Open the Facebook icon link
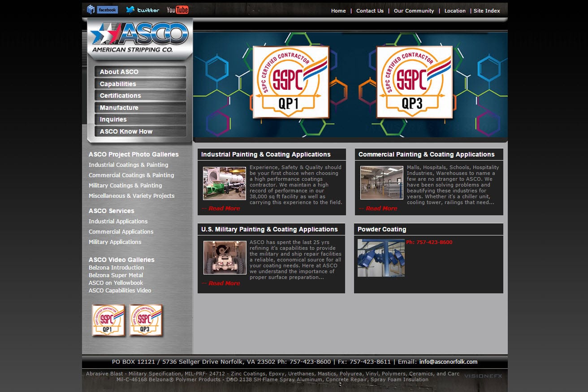Image resolution: width=588 pixels, height=392 pixels. coord(102,9)
